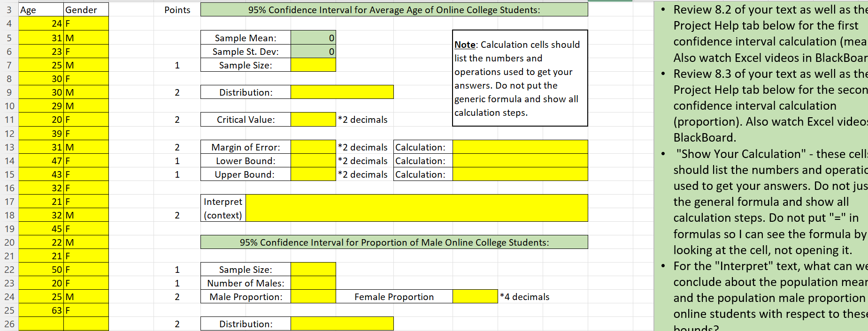Screen dimensions: 868x331
Task: Select the gender cell in row 25
Action: pos(86,310)
